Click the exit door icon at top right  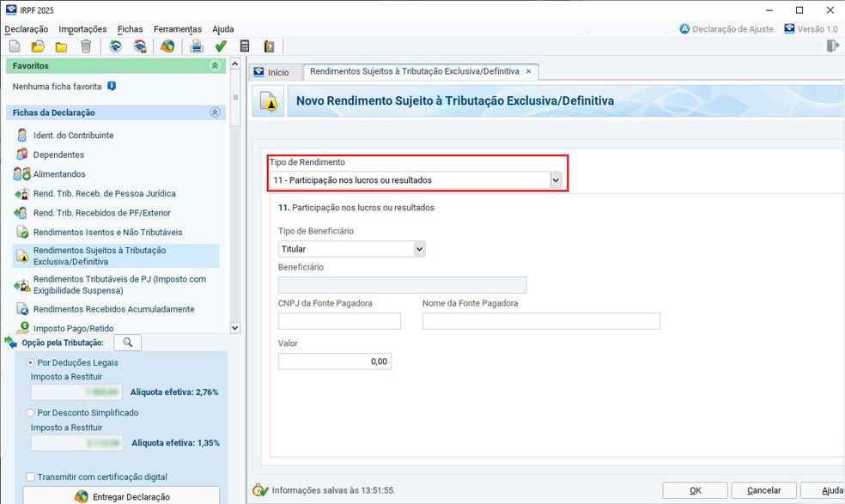pyautogui.click(x=832, y=46)
